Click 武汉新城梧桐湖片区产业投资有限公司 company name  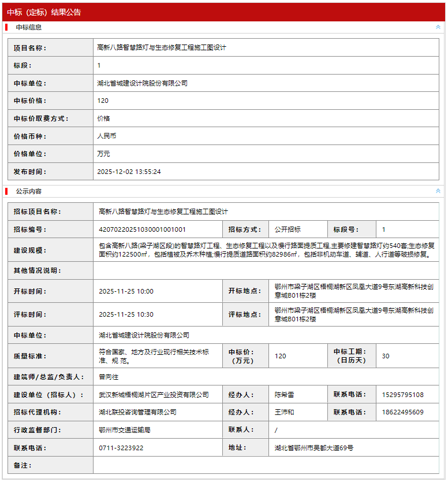pos(154,395)
